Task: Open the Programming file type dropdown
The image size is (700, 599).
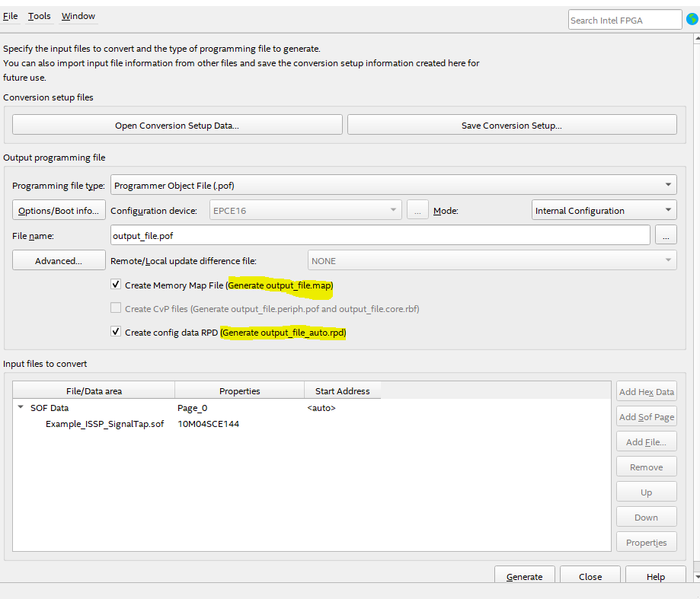Action: (393, 185)
